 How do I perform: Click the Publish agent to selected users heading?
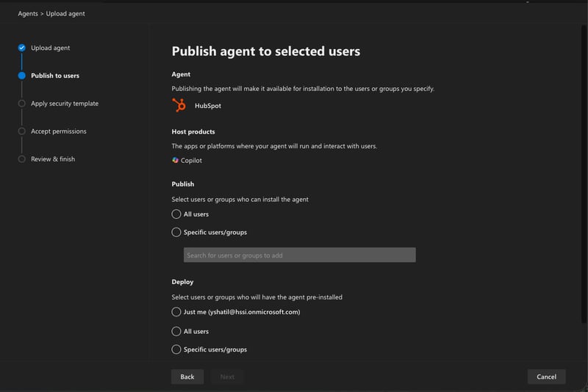(x=266, y=51)
